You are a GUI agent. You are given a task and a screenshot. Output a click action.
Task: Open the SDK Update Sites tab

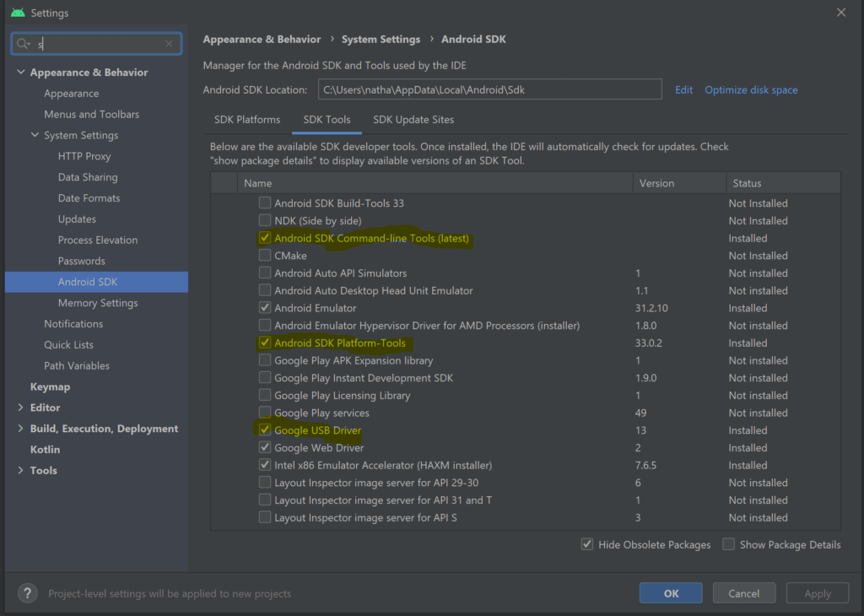413,119
